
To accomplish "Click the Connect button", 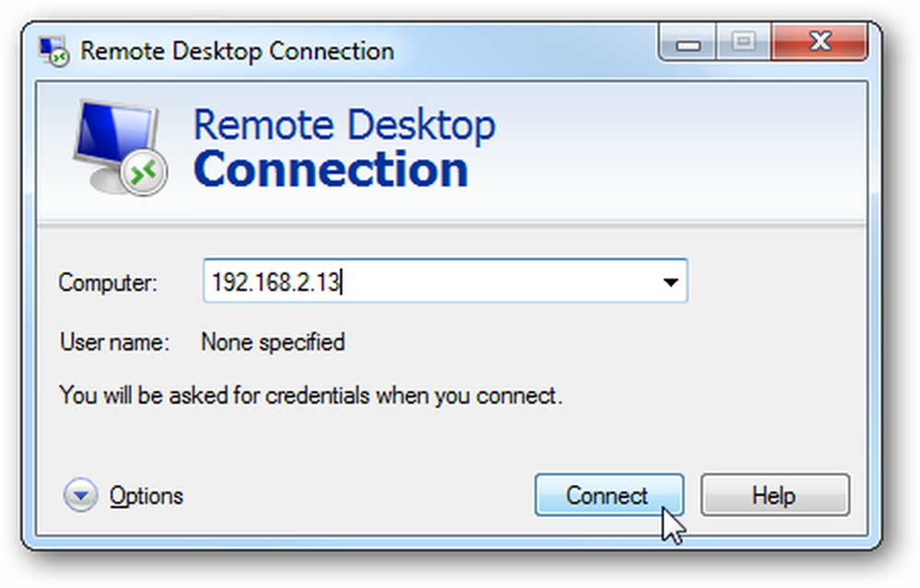I will pos(609,495).
